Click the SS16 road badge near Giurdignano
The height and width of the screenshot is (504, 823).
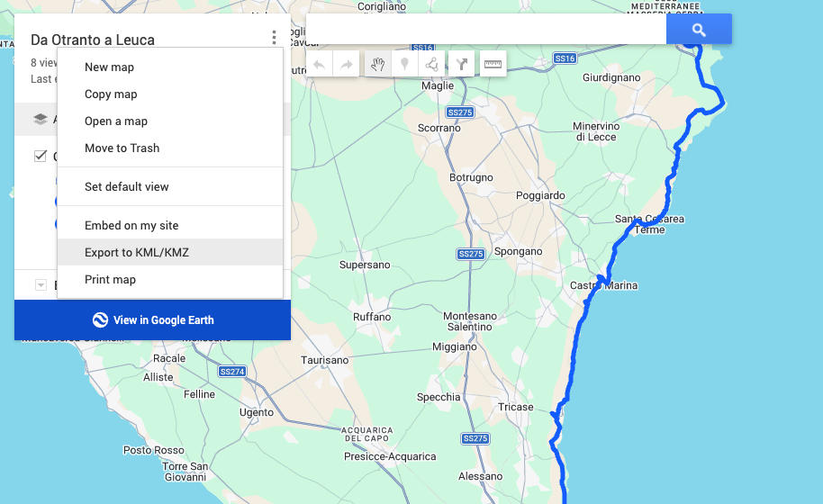(565, 58)
